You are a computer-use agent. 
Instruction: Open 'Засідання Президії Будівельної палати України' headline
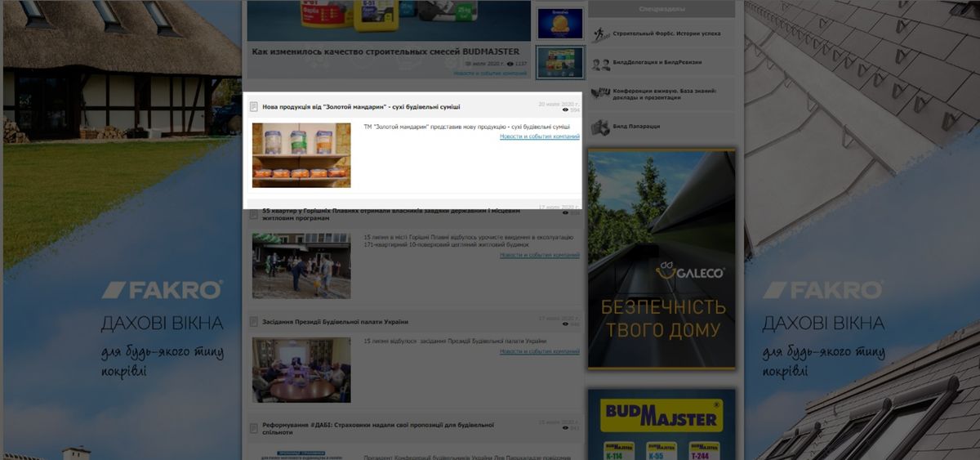tap(335, 322)
